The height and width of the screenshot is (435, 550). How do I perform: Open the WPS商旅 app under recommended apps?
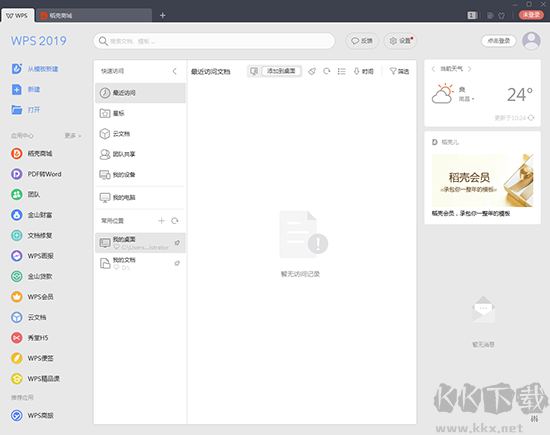pos(32,415)
